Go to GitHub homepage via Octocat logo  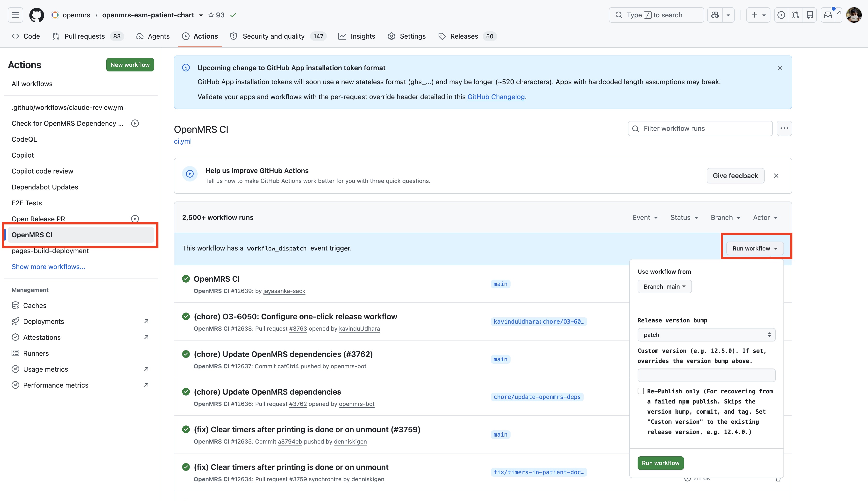tap(36, 15)
